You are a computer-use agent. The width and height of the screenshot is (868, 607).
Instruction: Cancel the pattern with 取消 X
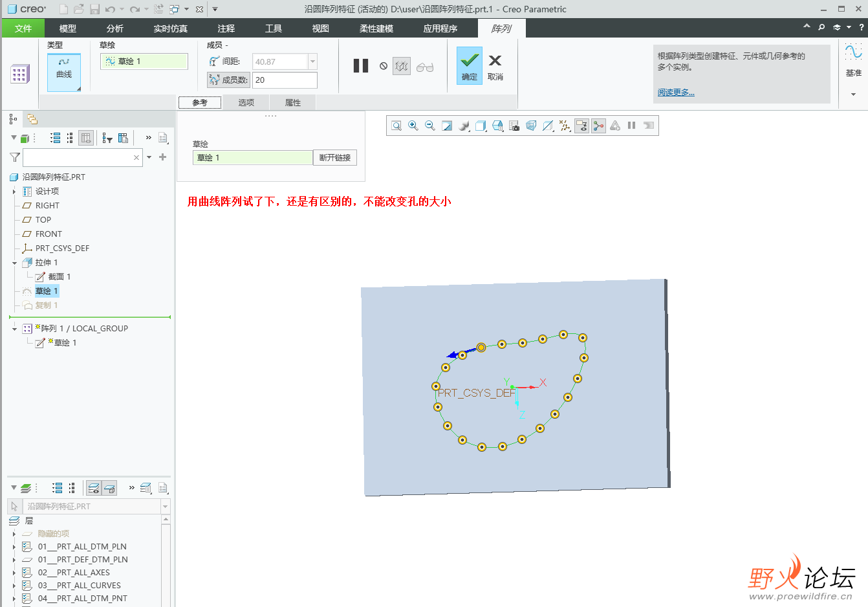[x=495, y=65]
